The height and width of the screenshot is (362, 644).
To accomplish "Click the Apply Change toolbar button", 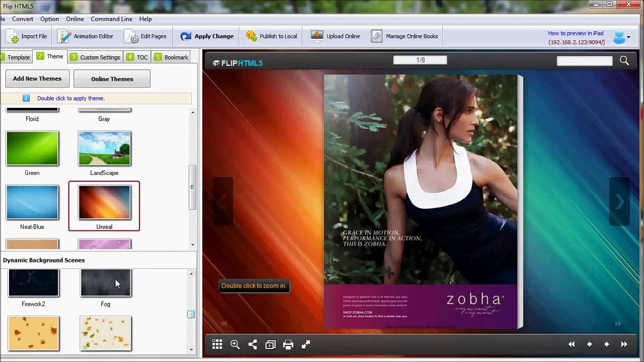I will pos(207,36).
